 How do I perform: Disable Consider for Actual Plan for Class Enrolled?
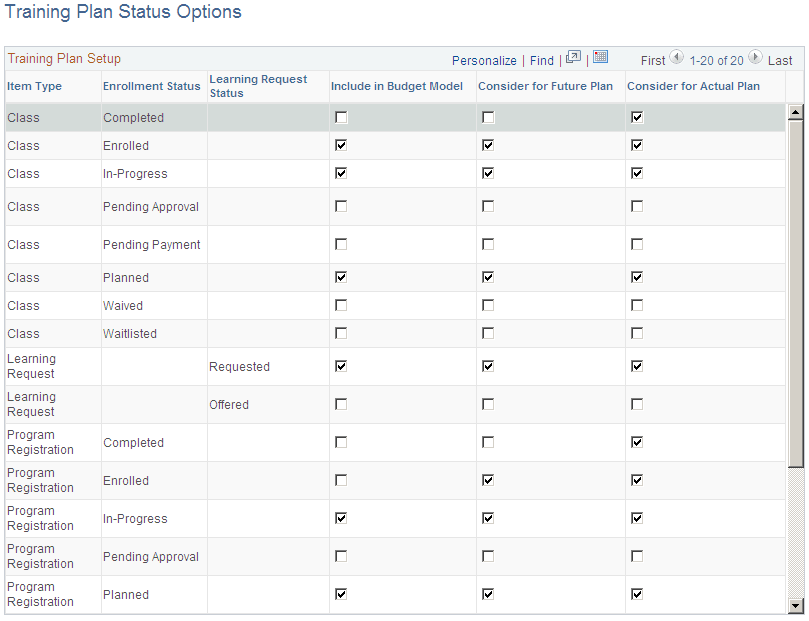coord(637,145)
